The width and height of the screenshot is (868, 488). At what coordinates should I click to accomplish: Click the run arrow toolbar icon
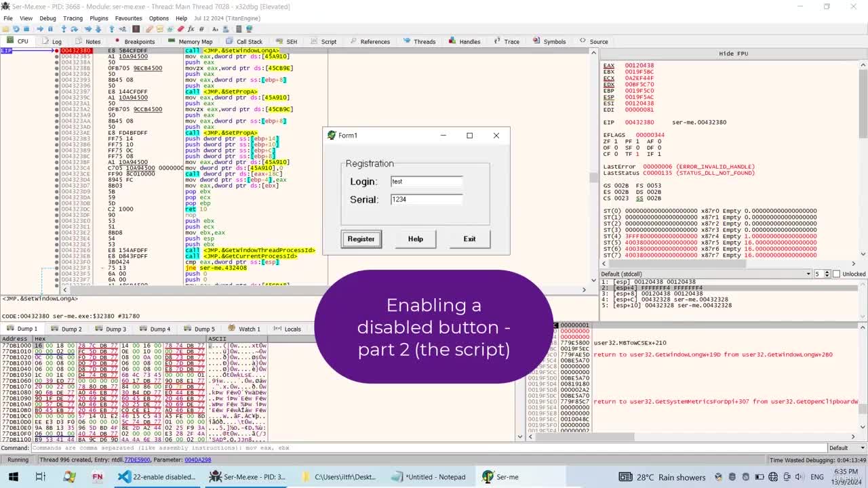39,29
